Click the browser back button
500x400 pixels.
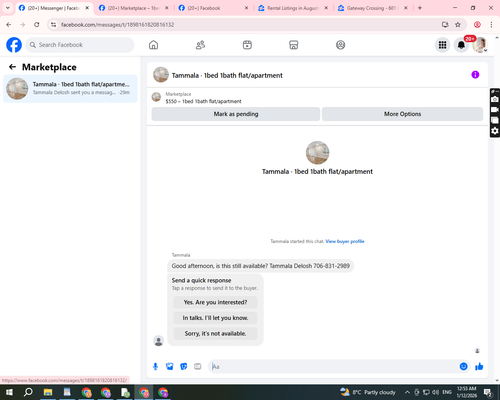[x=9, y=25]
